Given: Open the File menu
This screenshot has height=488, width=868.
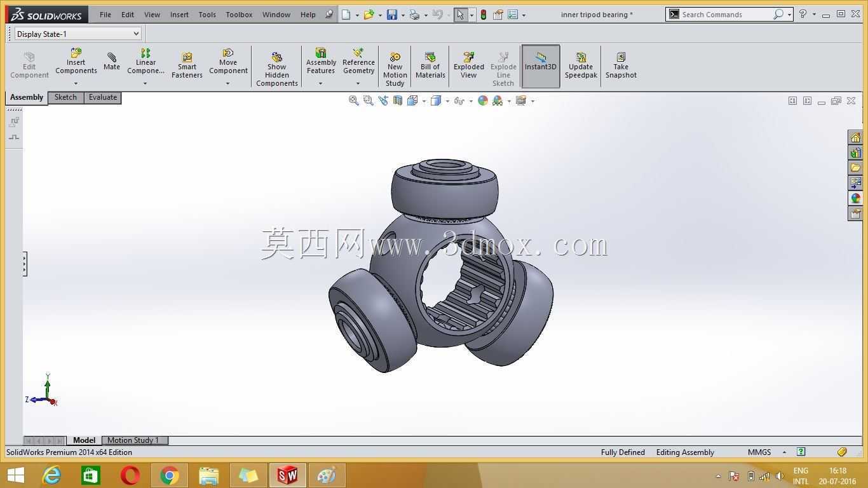Looking at the screenshot, I should tap(105, 14).
